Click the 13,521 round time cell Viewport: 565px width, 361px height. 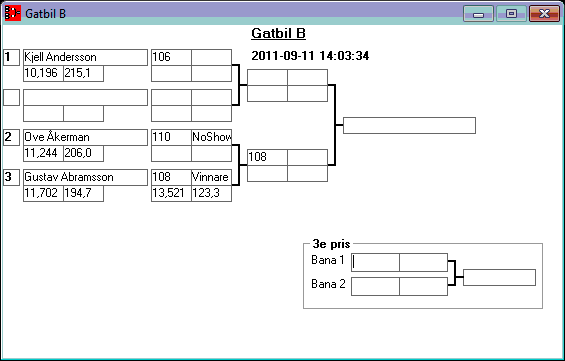171,193
